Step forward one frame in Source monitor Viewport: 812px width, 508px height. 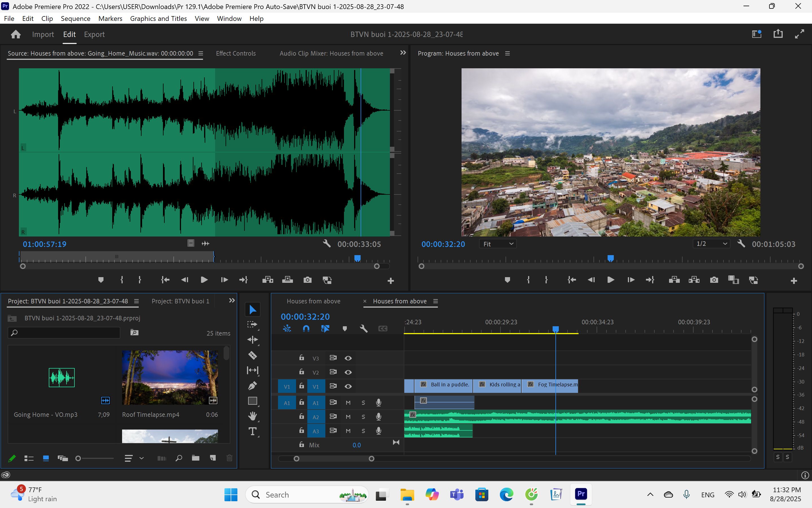tap(224, 280)
